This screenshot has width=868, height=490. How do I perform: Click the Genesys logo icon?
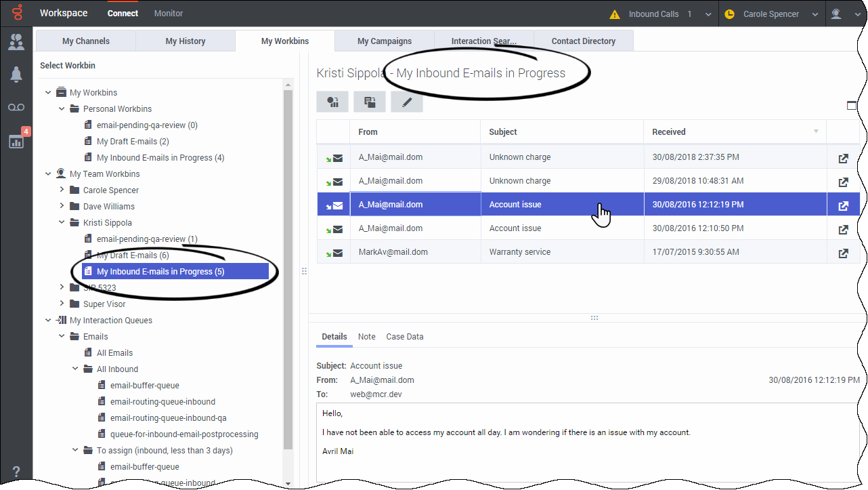tap(16, 13)
